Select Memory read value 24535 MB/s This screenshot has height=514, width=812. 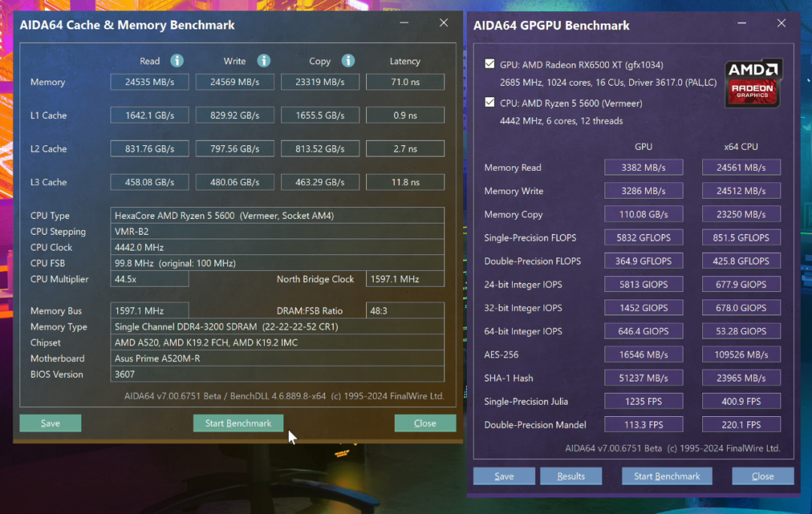[150, 82]
